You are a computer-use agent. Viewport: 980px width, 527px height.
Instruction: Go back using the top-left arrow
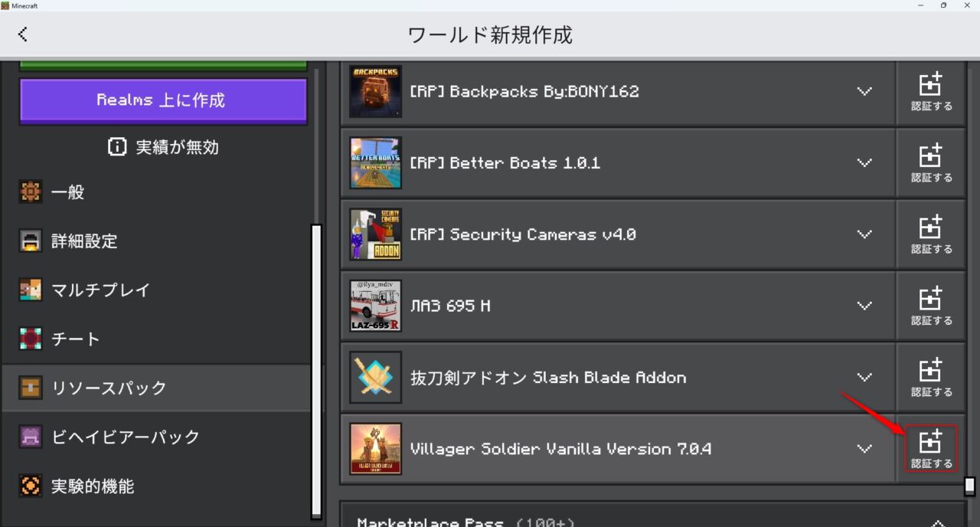tap(22, 34)
